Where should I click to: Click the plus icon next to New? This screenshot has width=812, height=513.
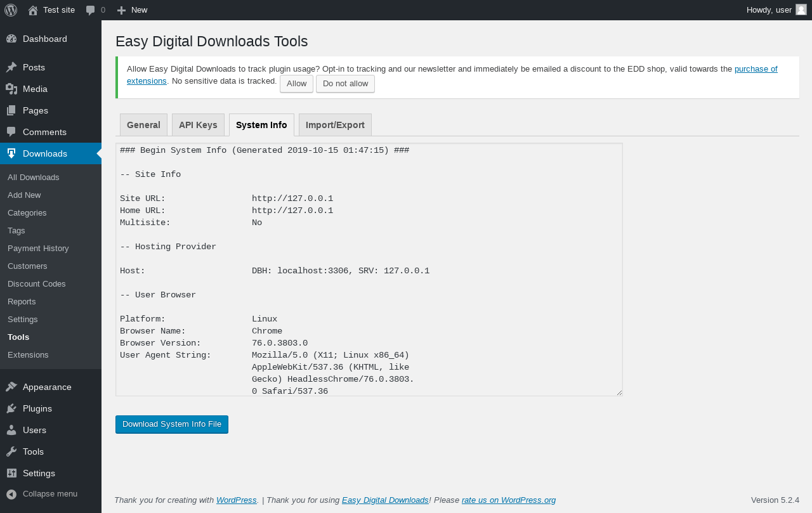click(x=122, y=10)
